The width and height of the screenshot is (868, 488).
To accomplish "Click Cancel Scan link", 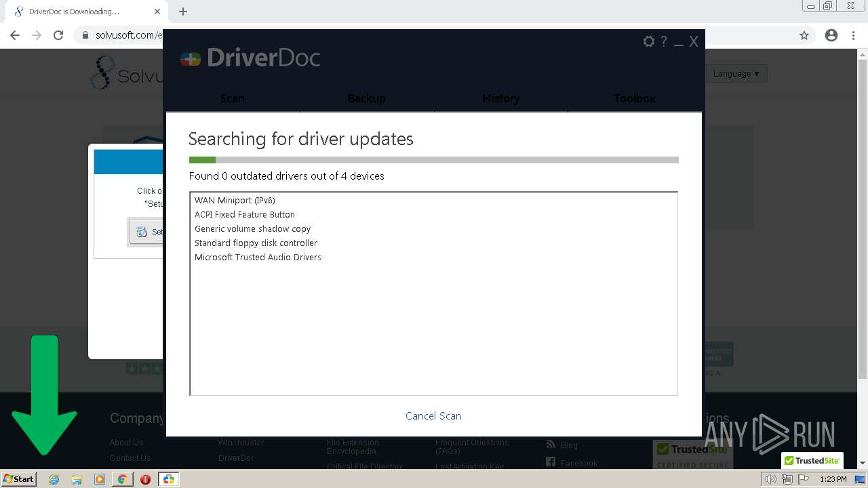I will (x=433, y=415).
